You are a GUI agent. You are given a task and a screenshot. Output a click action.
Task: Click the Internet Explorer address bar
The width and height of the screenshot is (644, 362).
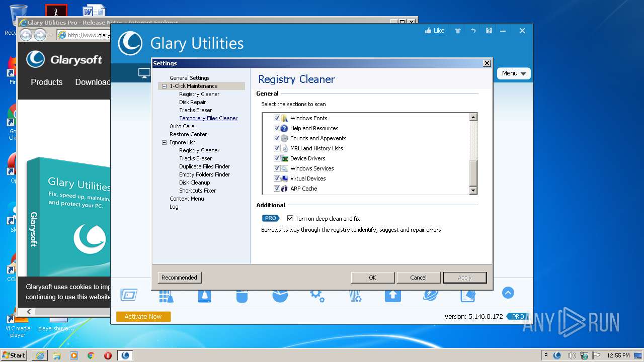84,35
